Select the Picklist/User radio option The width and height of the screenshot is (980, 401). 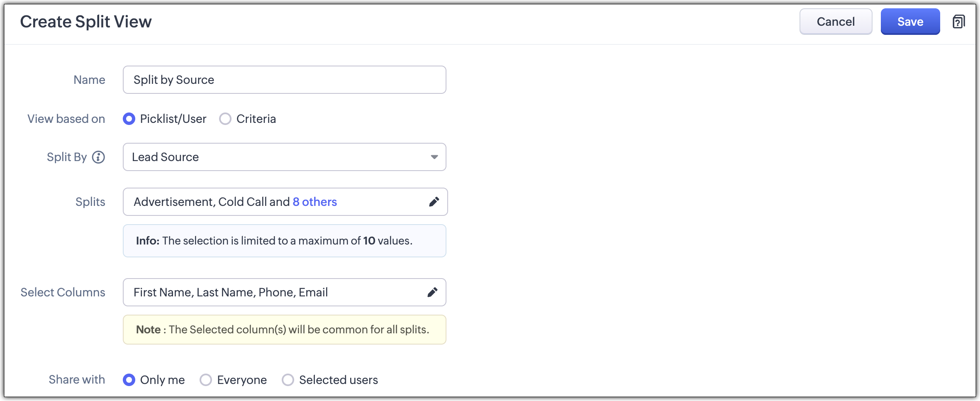129,119
